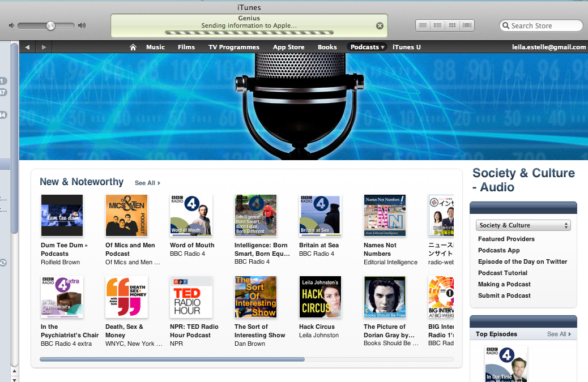Click the New & Noteworthy horizontal scrollbar

click(172, 359)
